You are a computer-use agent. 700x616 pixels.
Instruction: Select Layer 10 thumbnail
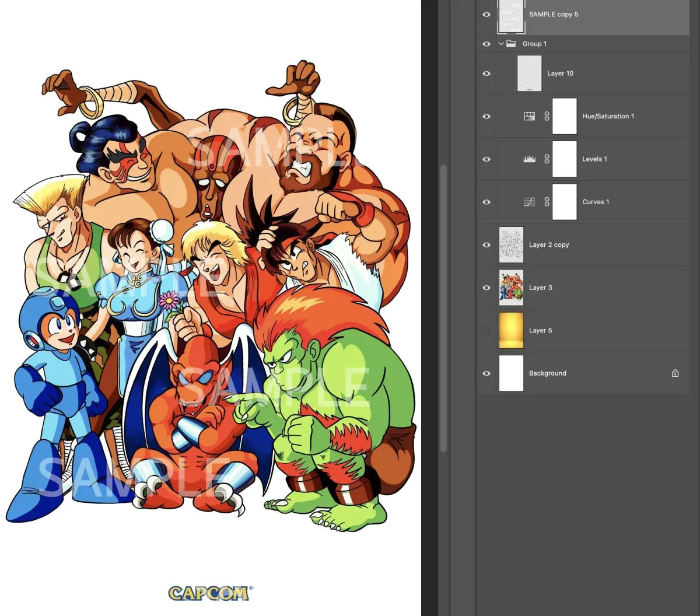[530, 73]
